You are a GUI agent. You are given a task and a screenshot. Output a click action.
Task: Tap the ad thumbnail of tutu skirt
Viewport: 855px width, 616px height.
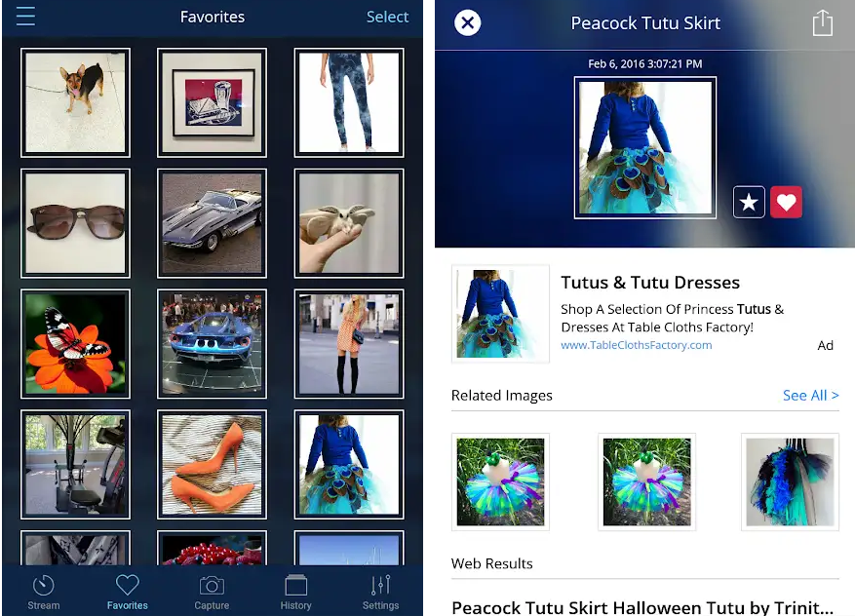pos(500,314)
